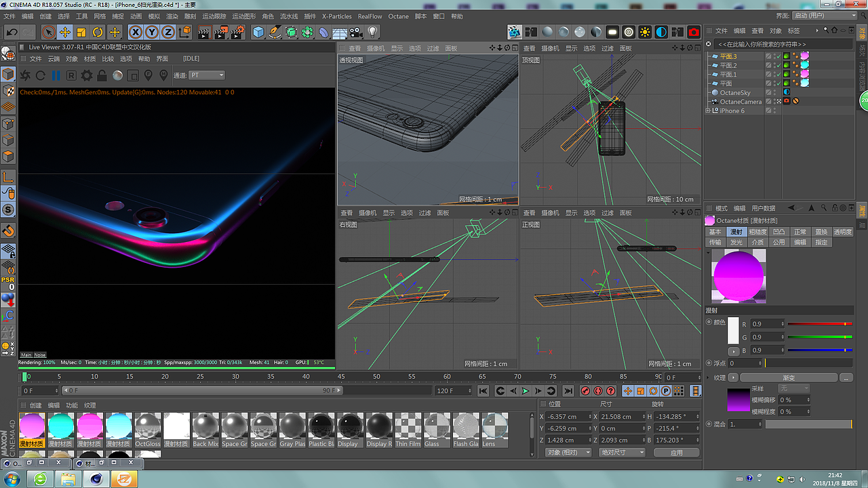This screenshot has width=868, height=488.
Task: Click the 渐变 texture button
Action: pos(788,378)
